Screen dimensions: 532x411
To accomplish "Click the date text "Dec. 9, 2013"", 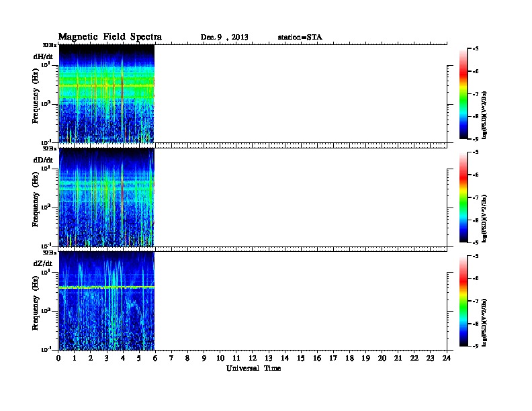I will coord(224,38).
